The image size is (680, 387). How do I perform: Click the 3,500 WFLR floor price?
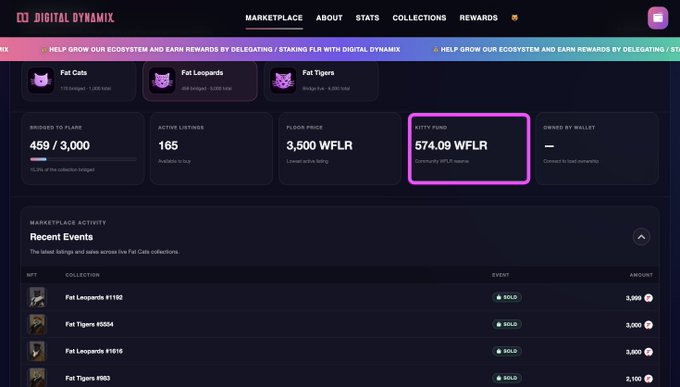pos(319,145)
